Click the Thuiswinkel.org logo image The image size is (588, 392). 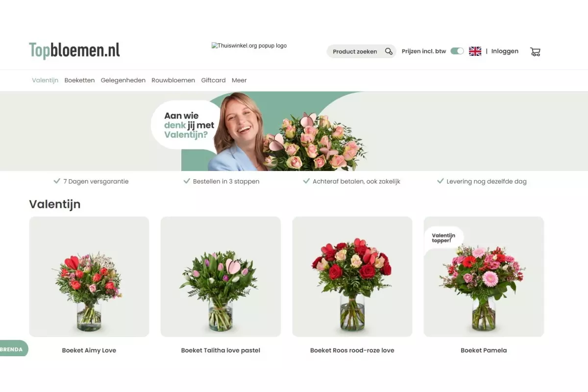tap(249, 46)
